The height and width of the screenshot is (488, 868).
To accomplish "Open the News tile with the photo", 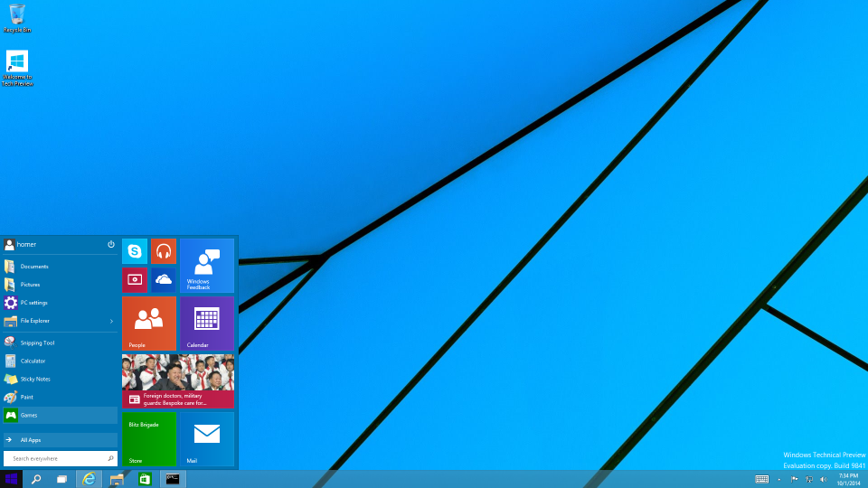I will 178,381.
